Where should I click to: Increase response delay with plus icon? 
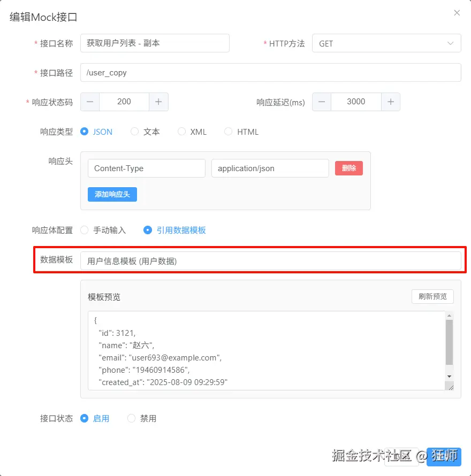pos(391,102)
